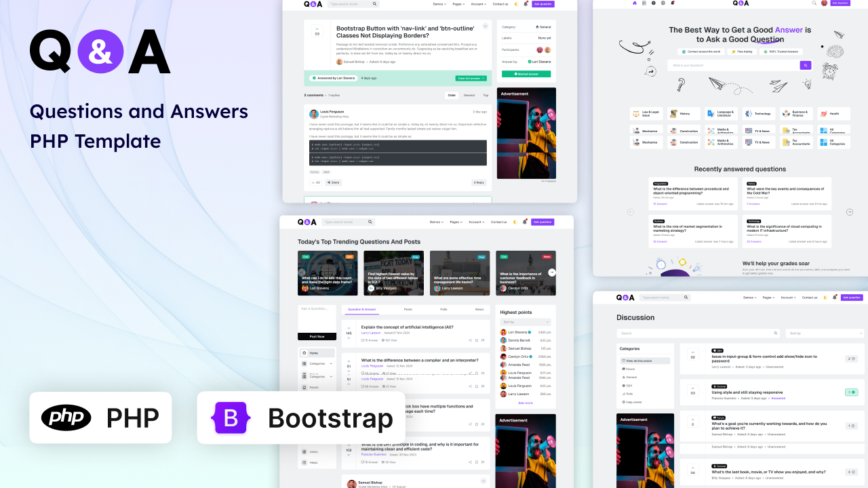Screen dimensions: 868x488
Task: Open the Cold War question card
Action: (787, 194)
